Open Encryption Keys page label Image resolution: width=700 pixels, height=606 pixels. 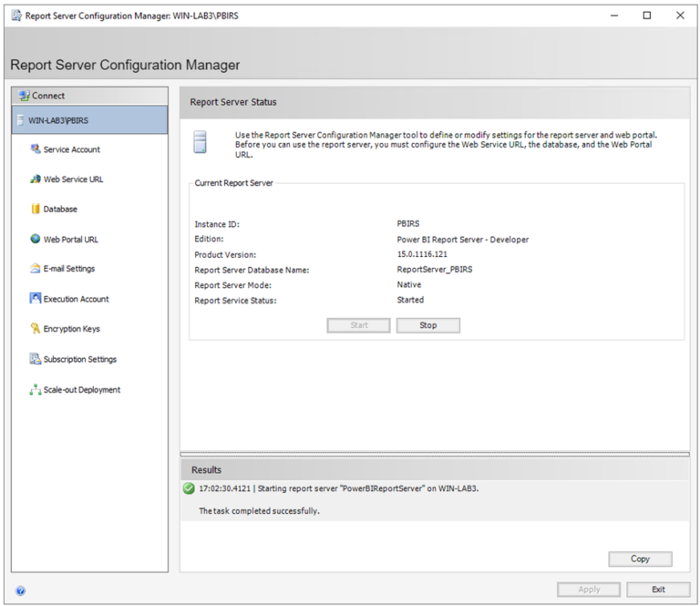pyautogui.click(x=72, y=329)
